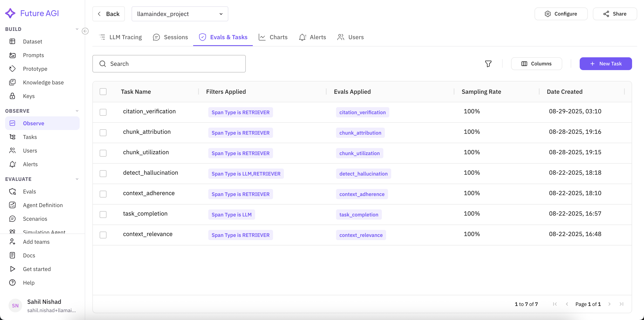Screen dimensions: 644x320
Task: Select the Prompts sidebar icon
Action: (x=13, y=55)
